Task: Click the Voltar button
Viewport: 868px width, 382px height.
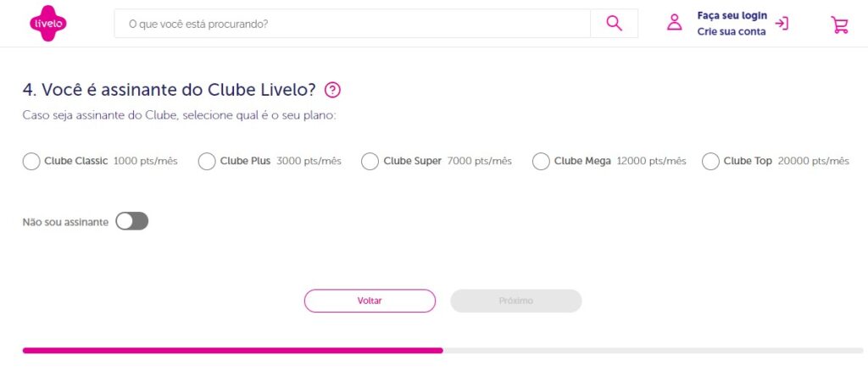Action: pos(370,301)
